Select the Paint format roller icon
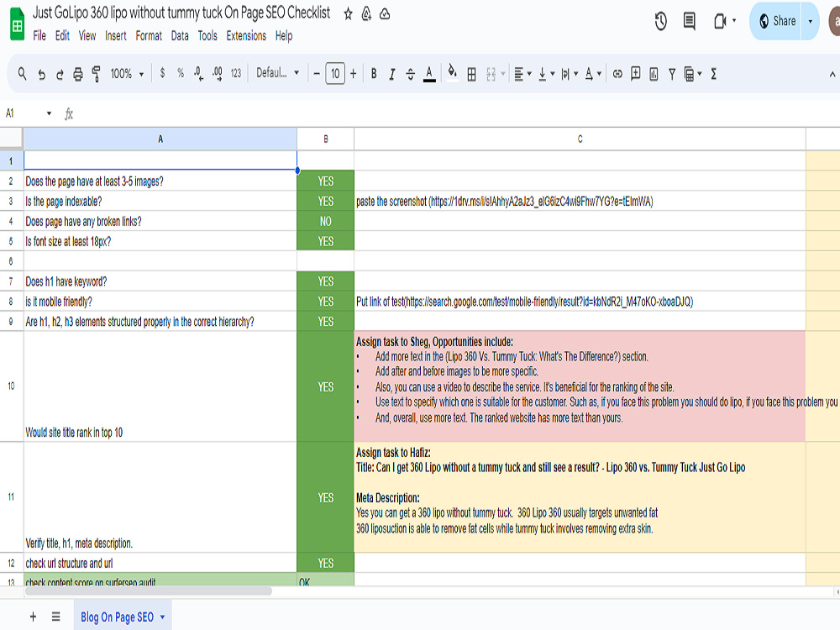The image size is (840, 630). point(97,74)
